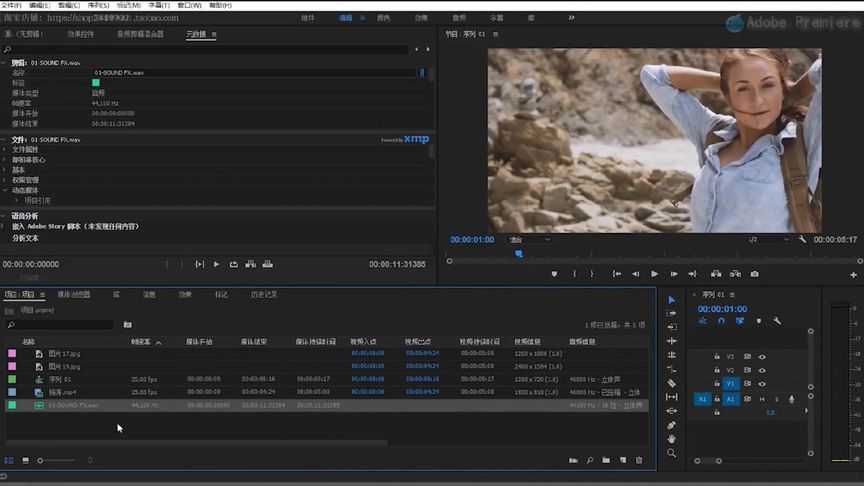Select the Pen tool
Screen dimensions: 864x486
(671, 425)
